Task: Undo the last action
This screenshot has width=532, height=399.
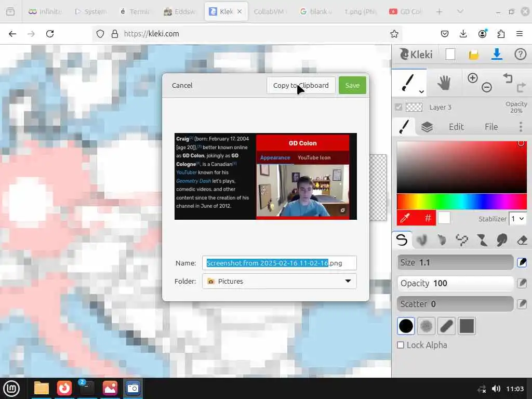Action: (x=508, y=78)
